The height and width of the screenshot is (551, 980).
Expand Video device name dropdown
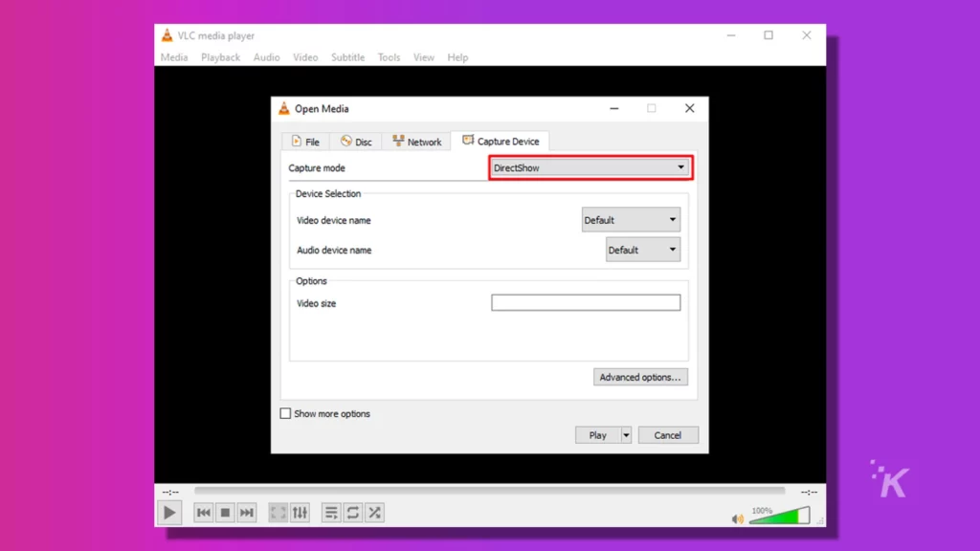pyautogui.click(x=631, y=220)
